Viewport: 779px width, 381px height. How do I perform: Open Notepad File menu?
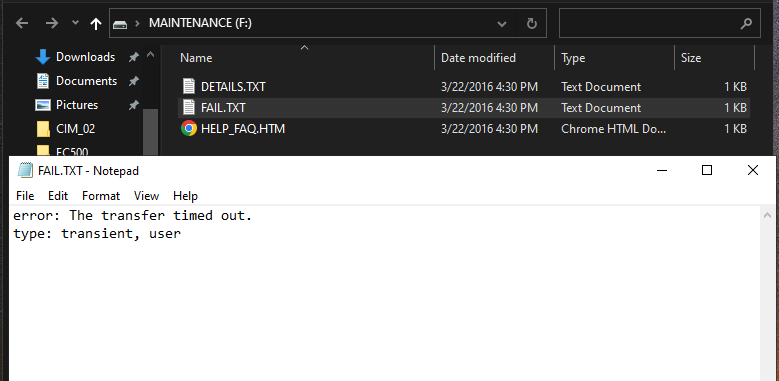pos(25,196)
